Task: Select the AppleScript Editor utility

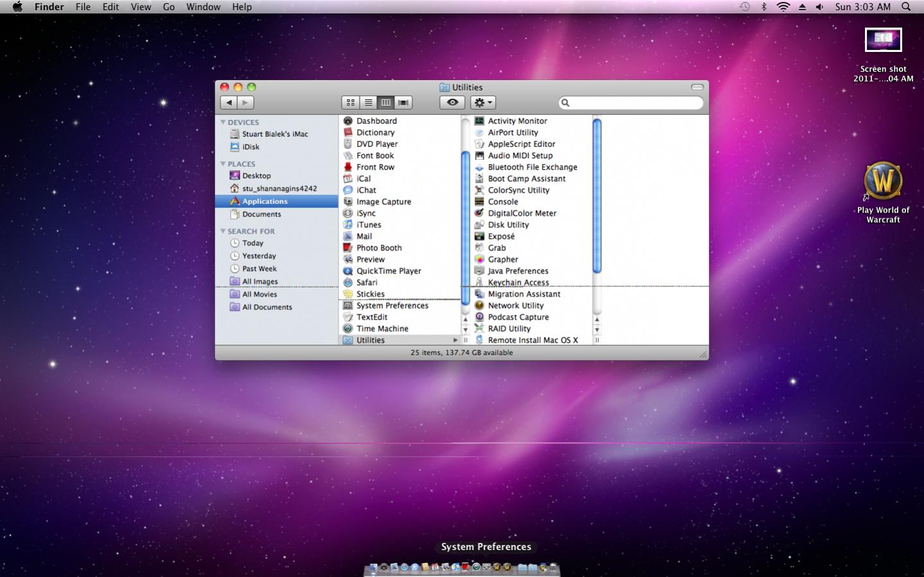Action: click(521, 144)
